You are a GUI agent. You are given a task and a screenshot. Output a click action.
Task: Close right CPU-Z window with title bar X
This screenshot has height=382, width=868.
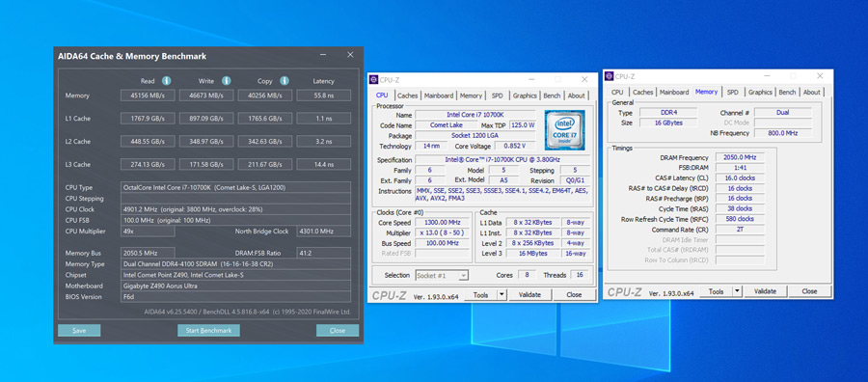pos(820,76)
